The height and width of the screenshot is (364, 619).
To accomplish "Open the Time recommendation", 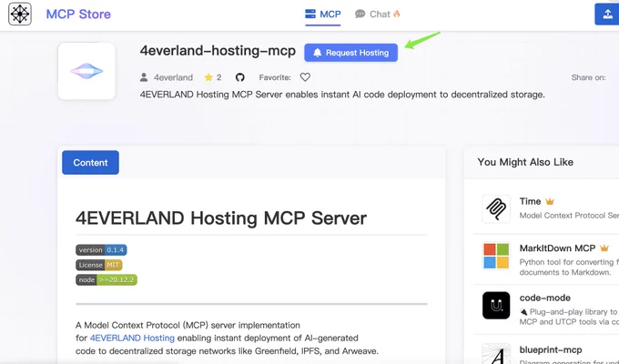I will click(x=530, y=201).
